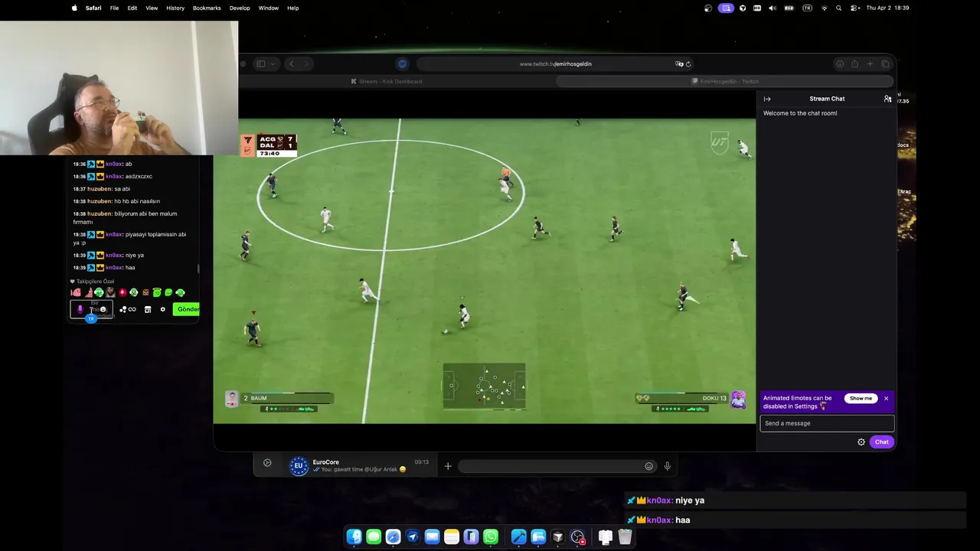Open Safari sidebar toggle icon
The height and width of the screenshot is (551, 980).
(x=260, y=64)
